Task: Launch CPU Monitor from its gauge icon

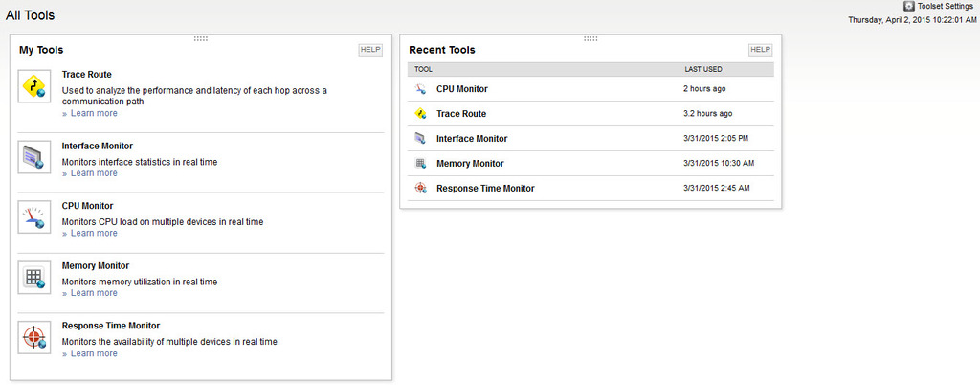Action: click(34, 217)
